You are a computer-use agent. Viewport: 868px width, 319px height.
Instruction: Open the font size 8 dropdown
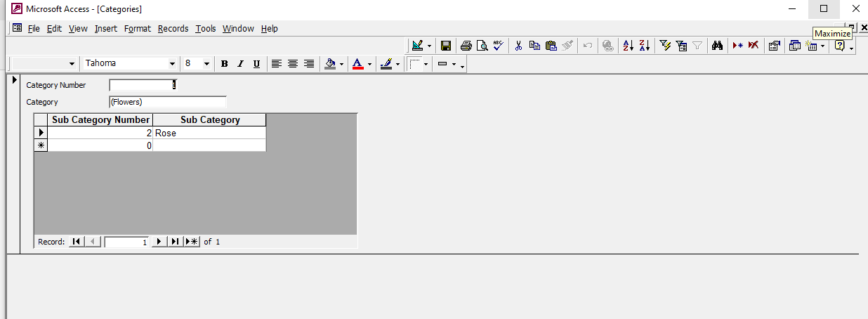pos(206,63)
